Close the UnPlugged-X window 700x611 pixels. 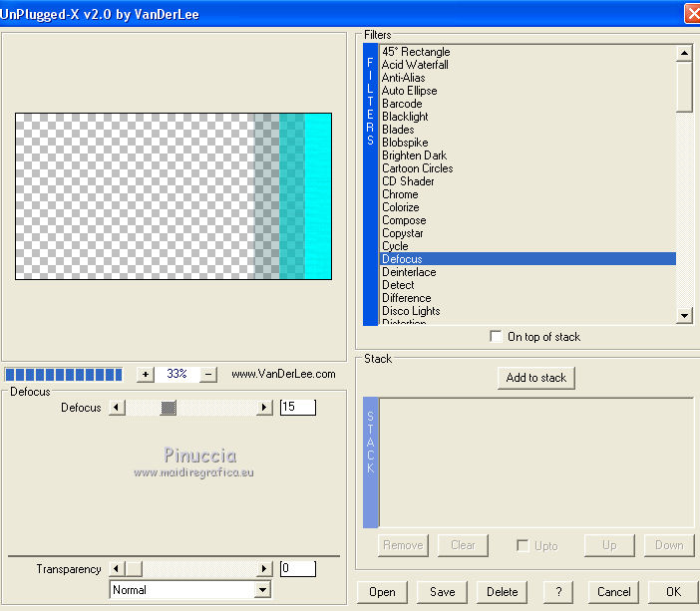pos(693,13)
